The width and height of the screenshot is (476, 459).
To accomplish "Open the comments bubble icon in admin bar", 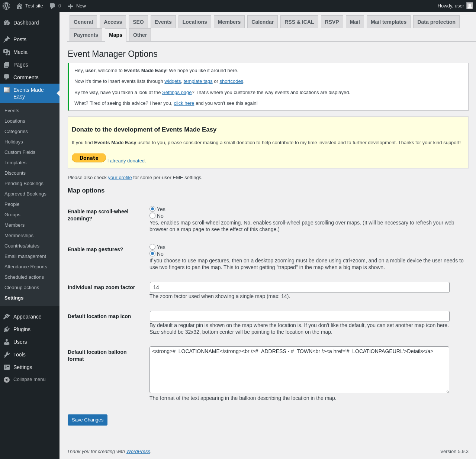I will tap(52, 6).
